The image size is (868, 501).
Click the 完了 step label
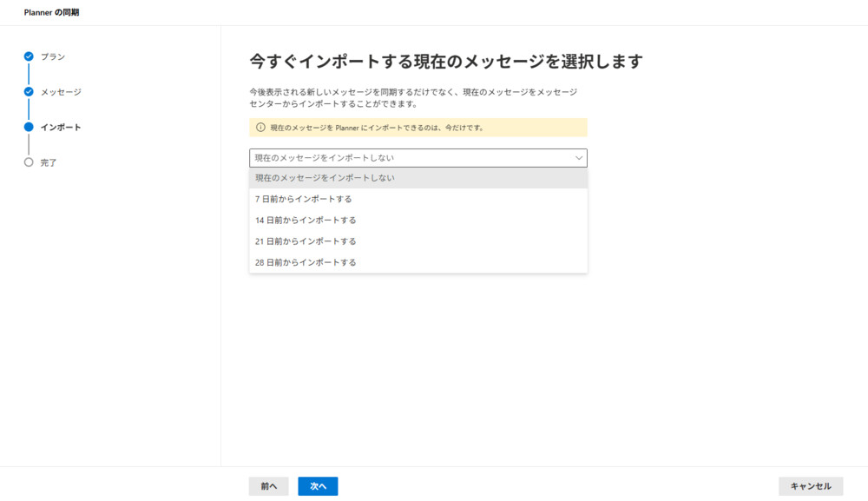[x=49, y=163]
